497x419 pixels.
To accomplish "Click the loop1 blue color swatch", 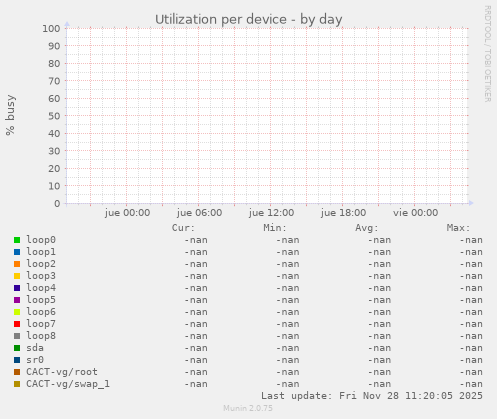I will click(x=17, y=252).
